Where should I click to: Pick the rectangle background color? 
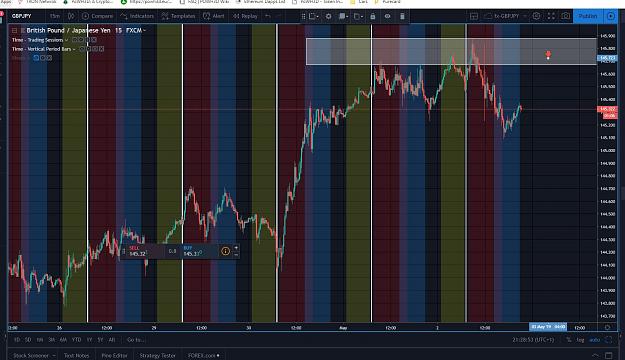pos(343,16)
